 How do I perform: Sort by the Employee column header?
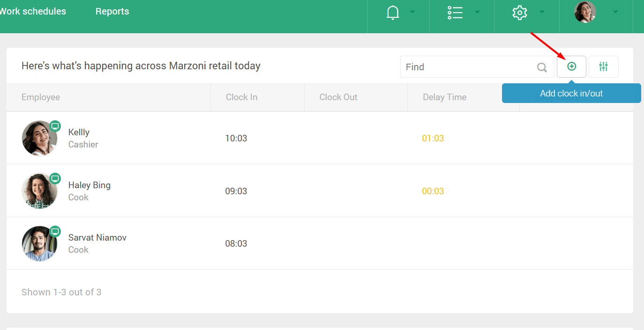click(x=41, y=97)
